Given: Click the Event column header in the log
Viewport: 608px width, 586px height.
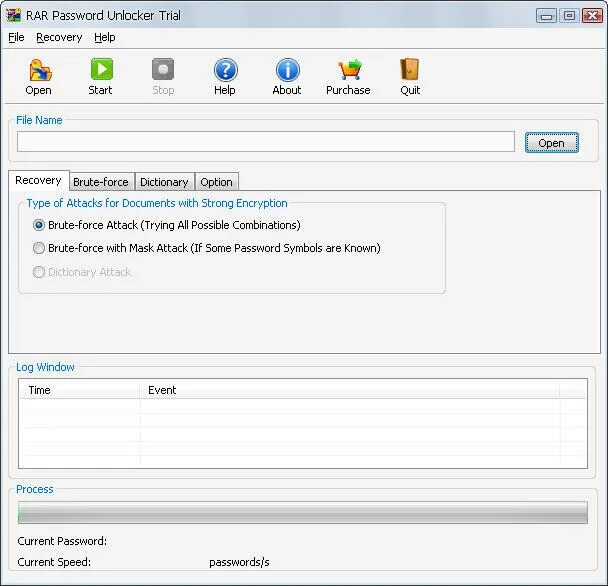Looking at the screenshot, I should point(349,390).
